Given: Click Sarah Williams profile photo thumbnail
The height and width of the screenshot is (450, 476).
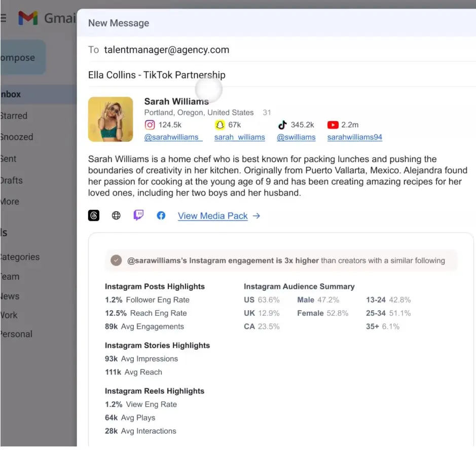Looking at the screenshot, I should tap(111, 119).
